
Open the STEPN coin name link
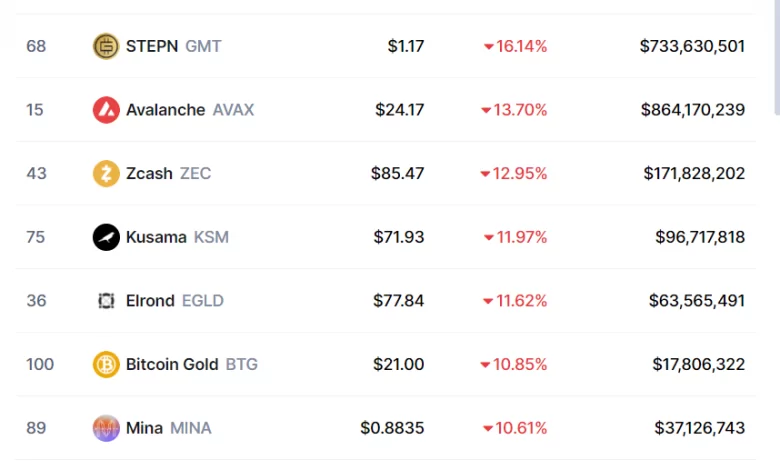pyautogui.click(x=151, y=46)
